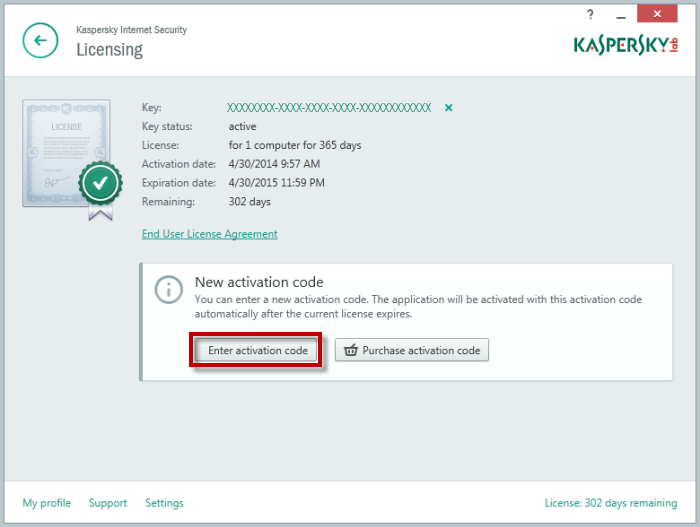The width and height of the screenshot is (700, 527).
Task: Click the license key value
Action: pyautogui.click(x=329, y=108)
